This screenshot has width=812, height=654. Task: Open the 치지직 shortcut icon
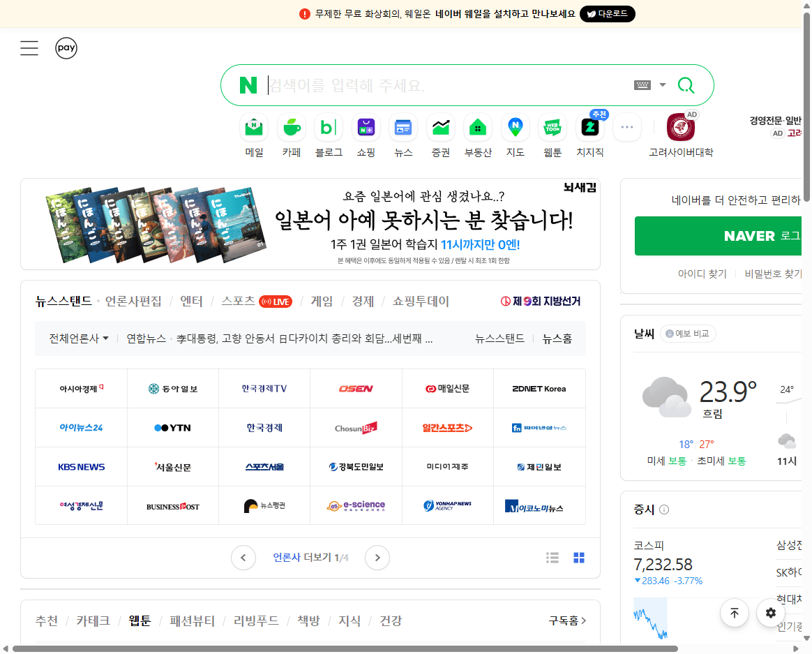(x=590, y=128)
